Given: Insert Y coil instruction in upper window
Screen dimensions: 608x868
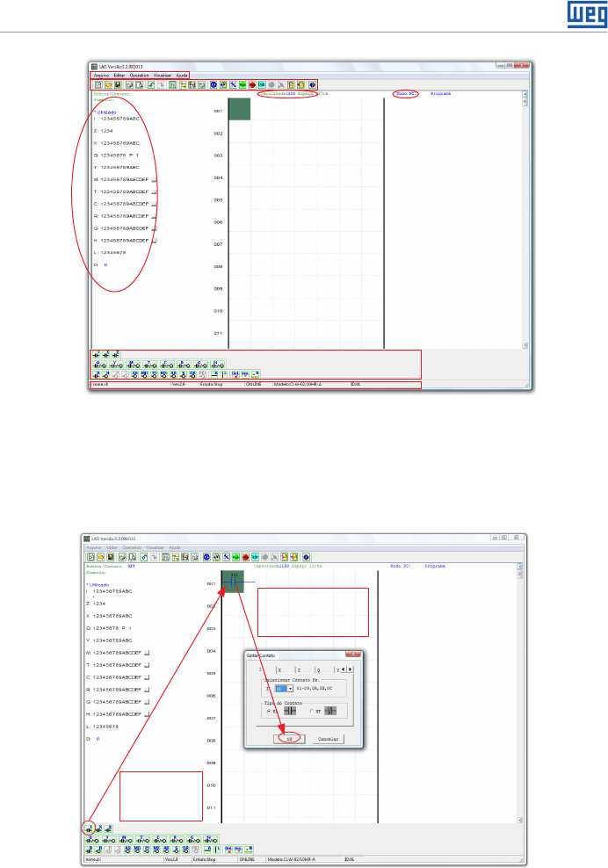Looking at the screenshot, I should pos(116,365).
